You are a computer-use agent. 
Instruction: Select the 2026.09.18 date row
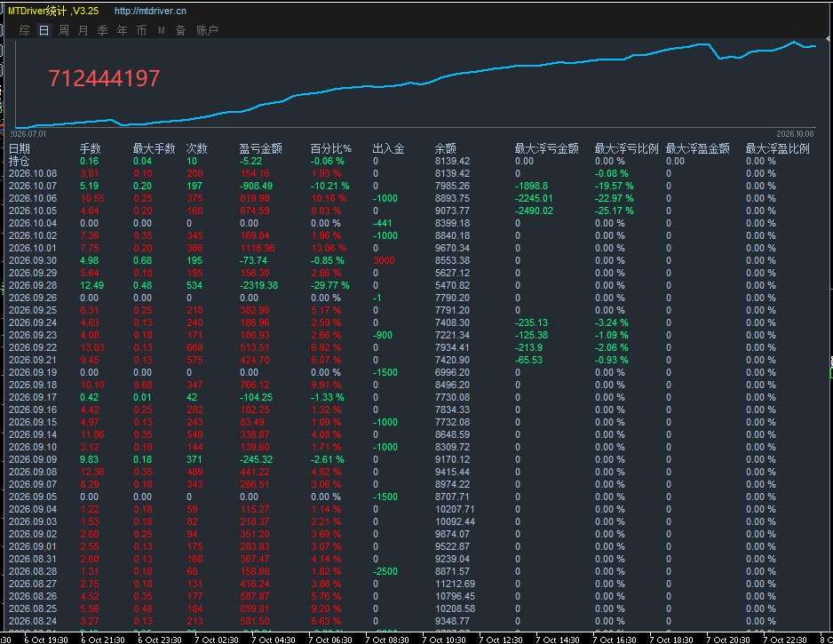click(x=33, y=385)
